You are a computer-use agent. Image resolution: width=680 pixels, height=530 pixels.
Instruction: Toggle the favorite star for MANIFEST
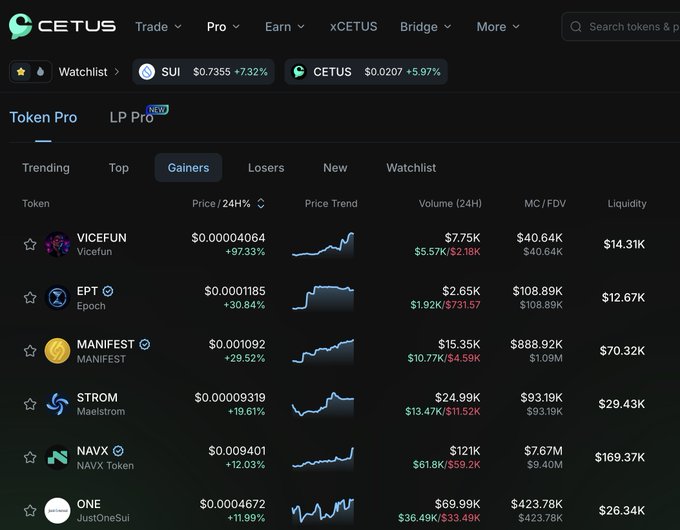tap(30, 350)
